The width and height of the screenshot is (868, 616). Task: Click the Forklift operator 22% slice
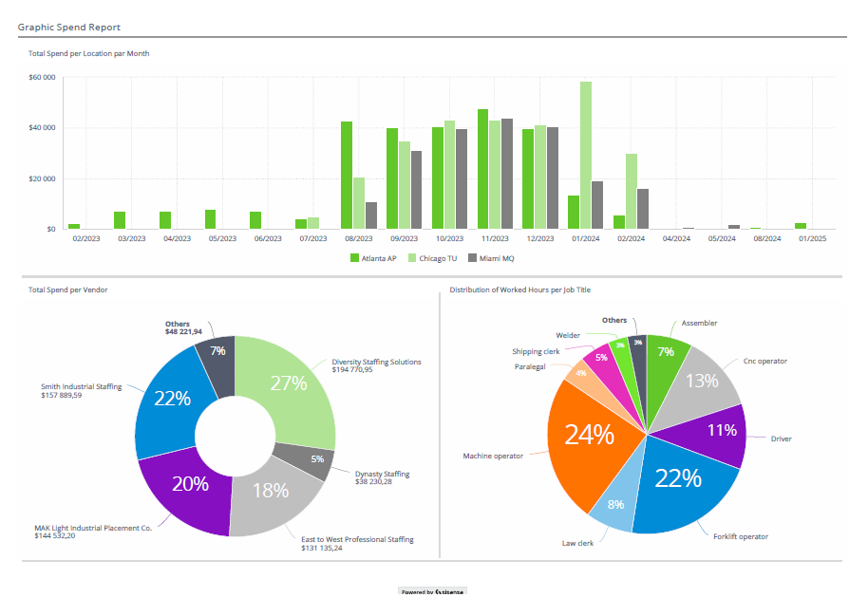click(677, 479)
